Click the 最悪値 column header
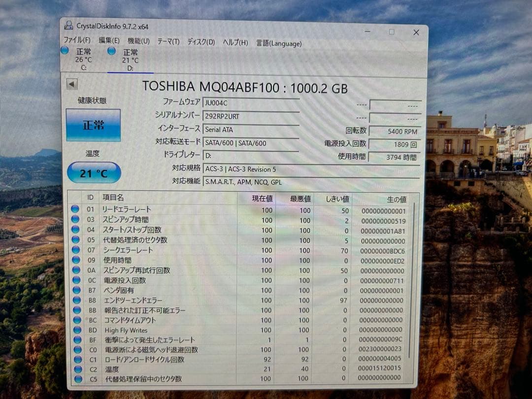532x399 pixels. (295, 199)
